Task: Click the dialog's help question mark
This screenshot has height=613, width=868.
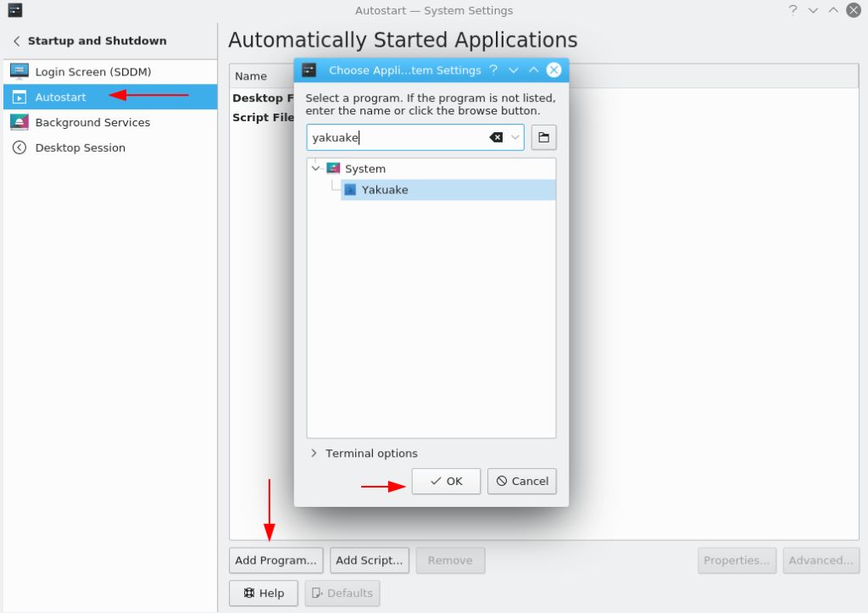Action: pyautogui.click(x=493, y=70)
